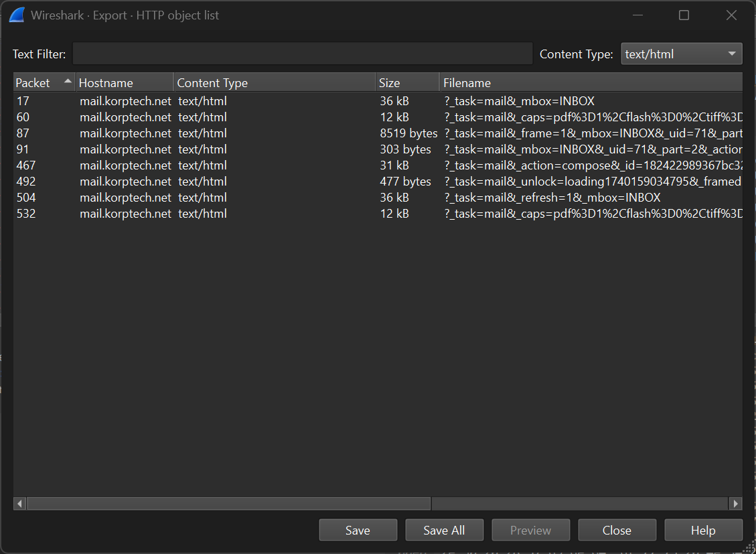Select packet 60 row number
The image size is (756, 554).
[23, 117]
